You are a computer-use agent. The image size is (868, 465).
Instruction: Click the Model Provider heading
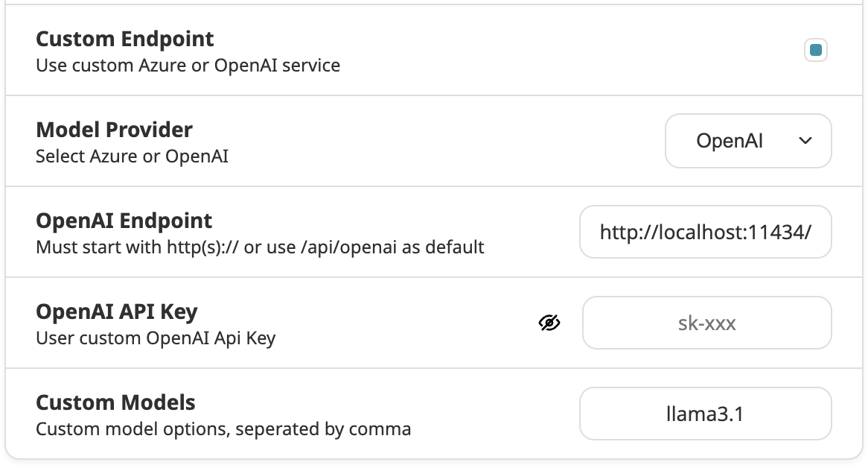[114, 130]
